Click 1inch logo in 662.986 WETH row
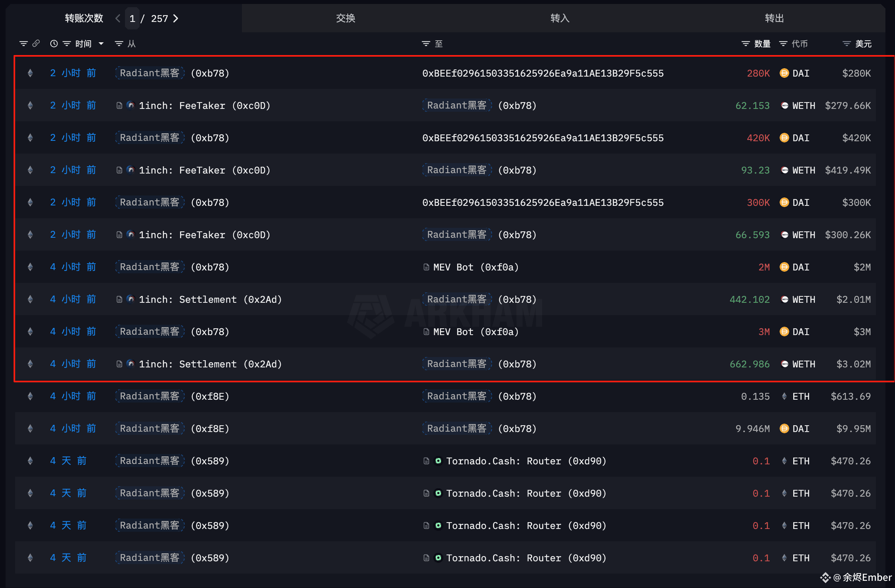 (x=131, y=363)
